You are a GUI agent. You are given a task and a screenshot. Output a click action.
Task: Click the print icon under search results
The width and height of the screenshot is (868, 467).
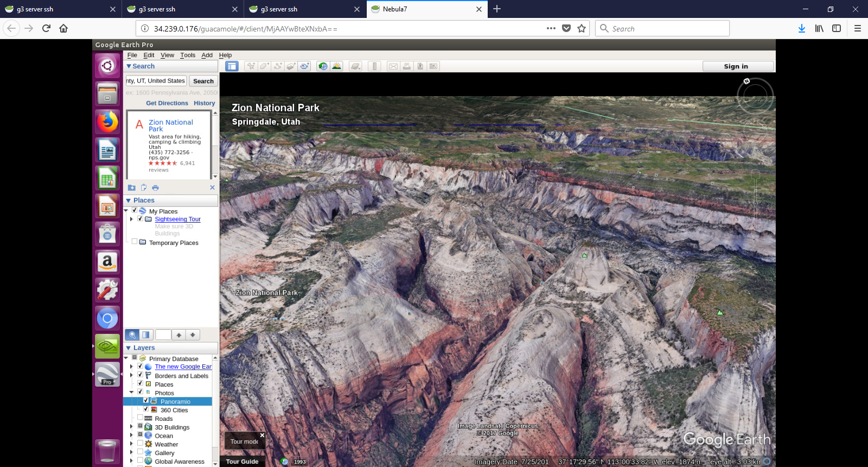point(156,187)
